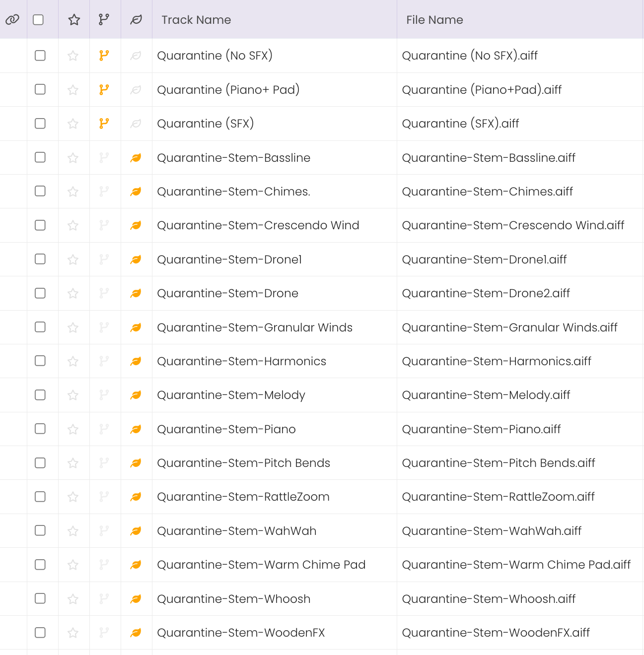Screen dimensions: 644x655
Task: Click the Quarantine-Stem-Bassline track name
Action: [x=233, y=158]
